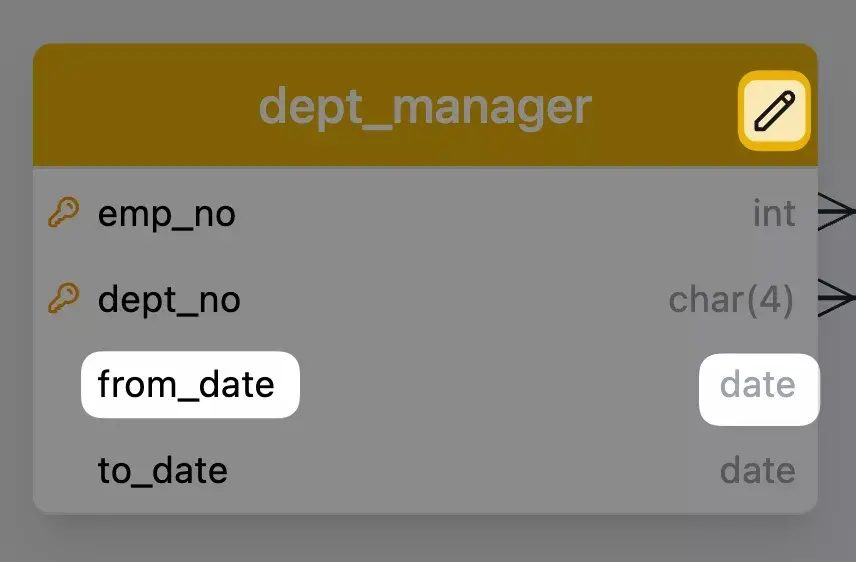Click the char(4) data type label

[731, 299]
